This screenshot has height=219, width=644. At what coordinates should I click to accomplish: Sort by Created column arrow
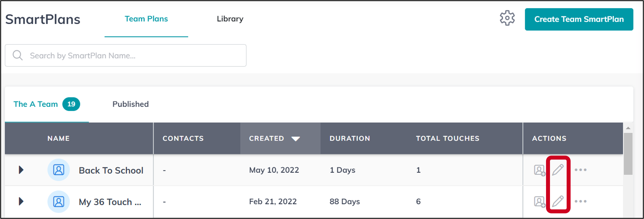coord(296,139)
